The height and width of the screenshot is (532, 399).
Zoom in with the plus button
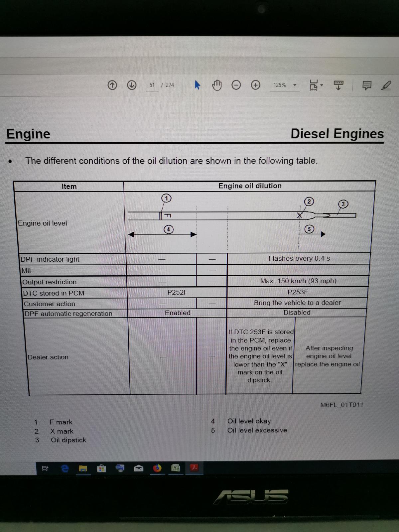(x=255, y=85)
